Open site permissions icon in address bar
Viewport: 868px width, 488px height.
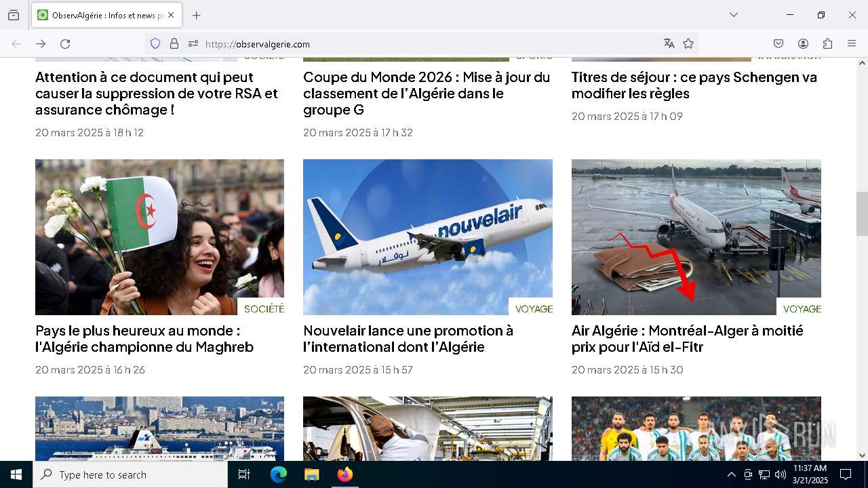pyautogui.click(x=193, y=43)
